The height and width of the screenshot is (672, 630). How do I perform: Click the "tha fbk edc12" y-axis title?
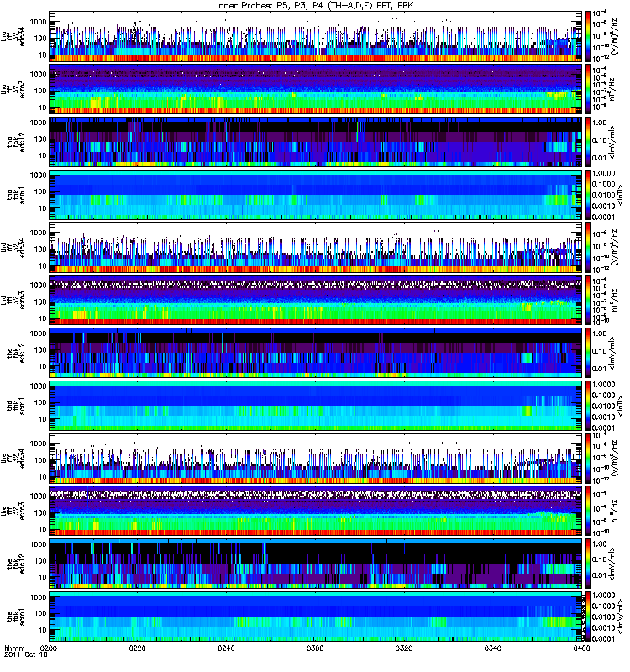[x=16, y=142]
